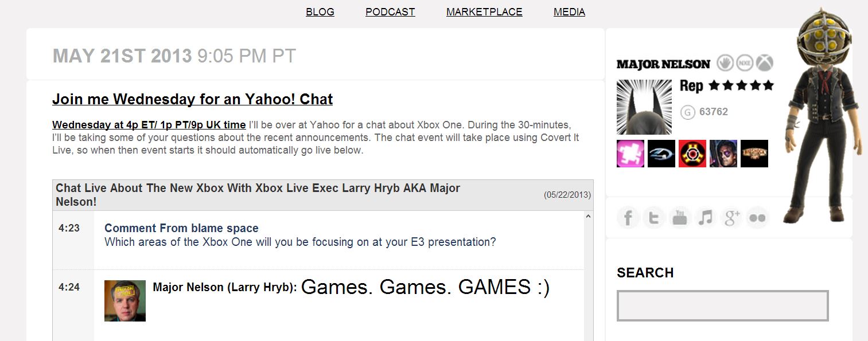Select the pink game tile
Image resolution: width=868 pixels, height=341 pixels.
(630, 154)
